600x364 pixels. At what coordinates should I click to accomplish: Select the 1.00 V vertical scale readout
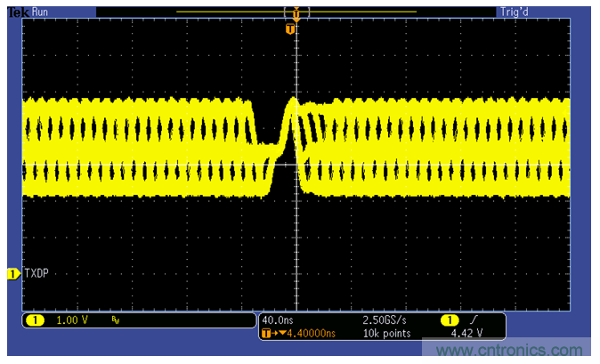click(73, 320)
